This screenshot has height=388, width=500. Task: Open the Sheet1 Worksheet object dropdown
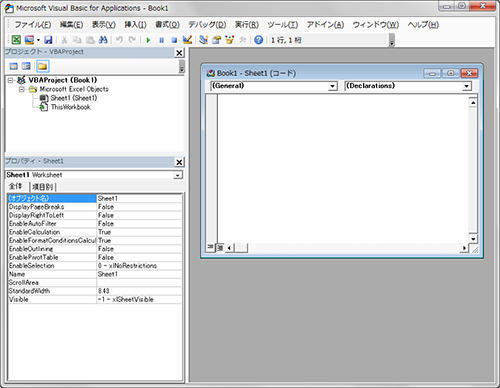(178, 175)
